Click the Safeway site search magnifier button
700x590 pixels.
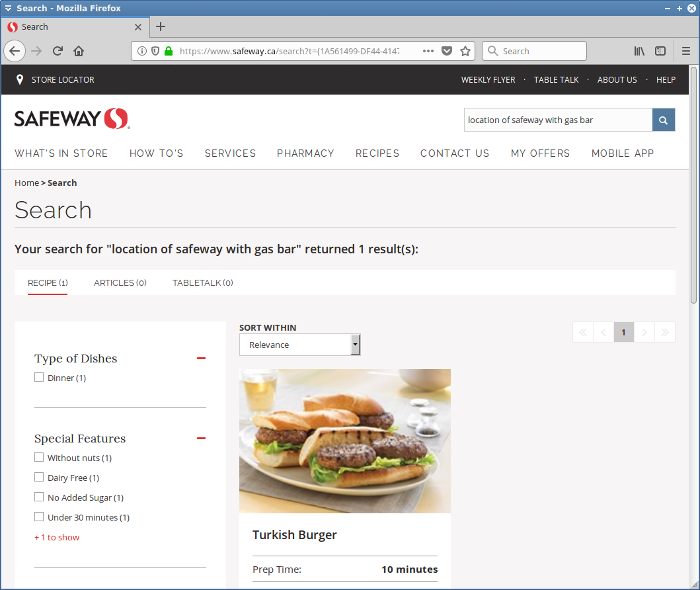664,120
